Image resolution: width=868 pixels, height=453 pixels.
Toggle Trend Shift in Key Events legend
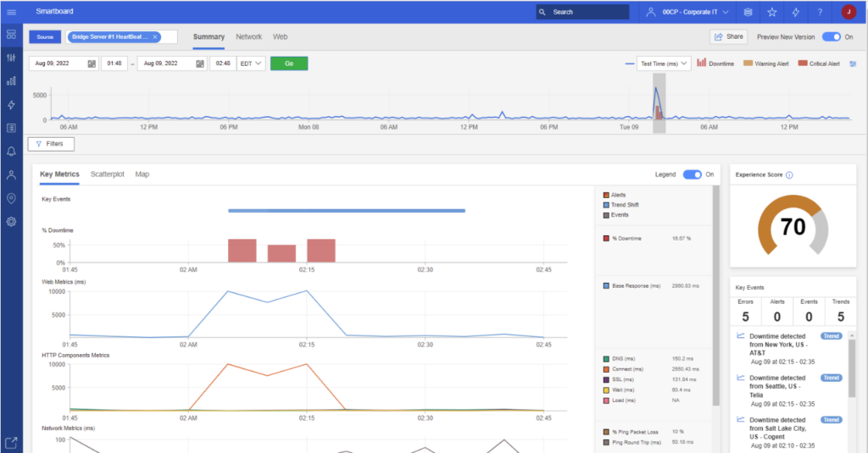pos(620,205)
